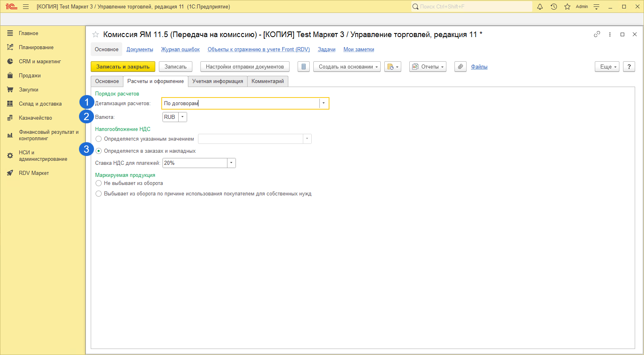Viewport: 644px width, 355px height.
Task: Expand Детализация расчетов dropdown arrow
Action: tap(324, 104)
